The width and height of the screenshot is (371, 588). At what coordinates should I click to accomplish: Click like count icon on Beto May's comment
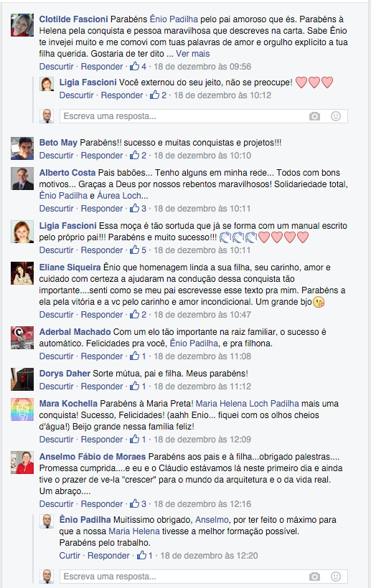138,156
